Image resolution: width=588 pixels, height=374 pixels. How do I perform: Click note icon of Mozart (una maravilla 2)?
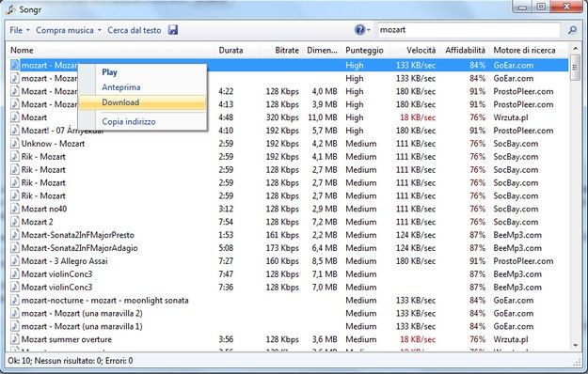pos(15,313)
